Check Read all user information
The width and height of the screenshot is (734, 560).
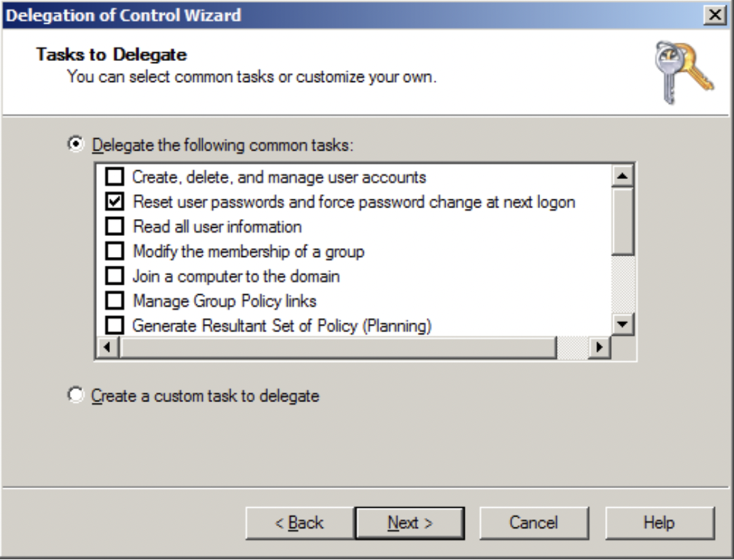[115, 226]
